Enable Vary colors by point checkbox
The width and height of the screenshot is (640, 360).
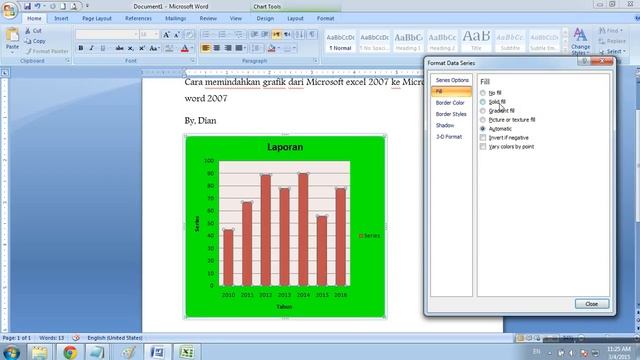tap(483, 147)
